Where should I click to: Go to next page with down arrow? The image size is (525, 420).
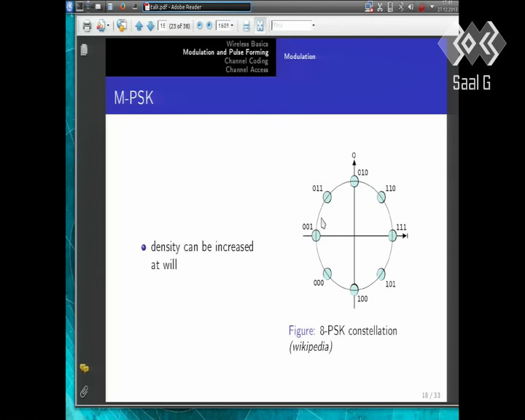(x=151, y=26)
